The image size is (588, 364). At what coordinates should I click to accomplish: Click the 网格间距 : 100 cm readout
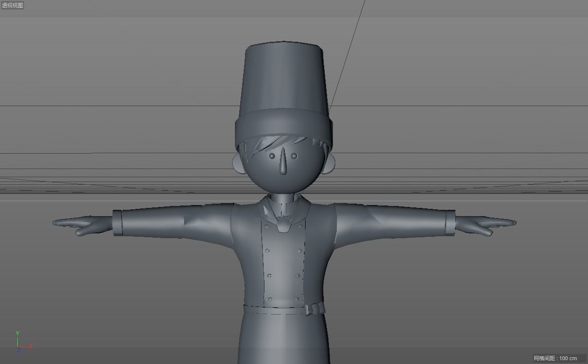pyautogui.click(x=555, y=358)
